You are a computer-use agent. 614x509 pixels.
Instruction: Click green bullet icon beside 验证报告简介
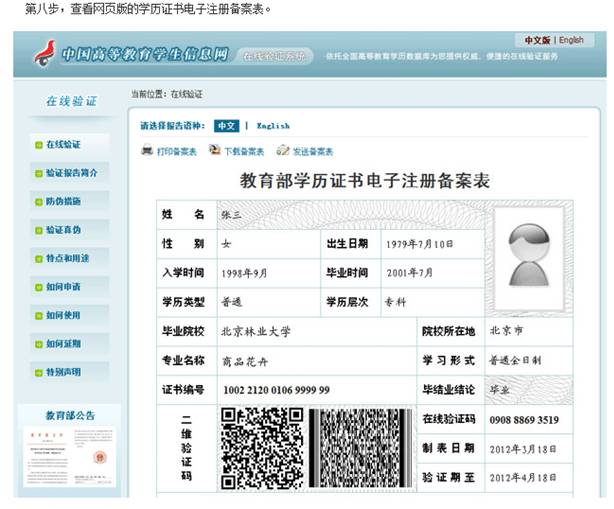click(x=38, y=173)
